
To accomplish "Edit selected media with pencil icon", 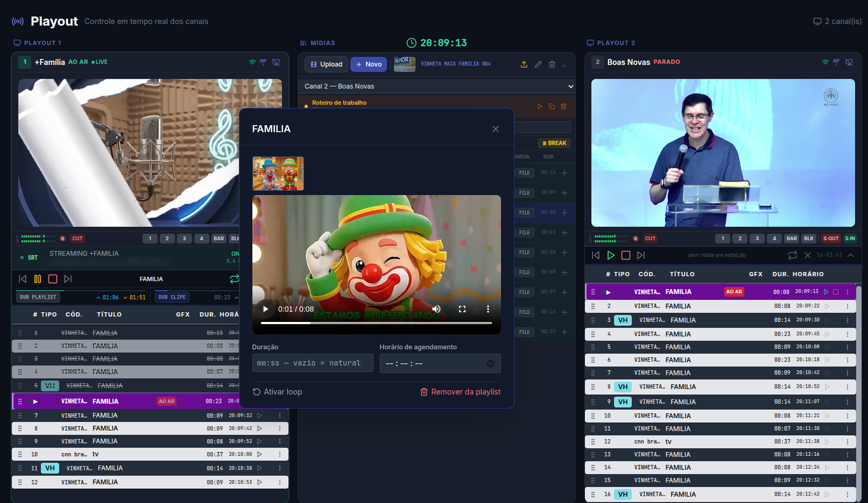I will coord(538,64).
